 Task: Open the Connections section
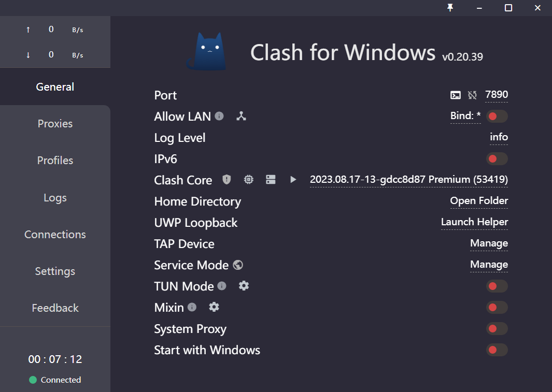55,234
